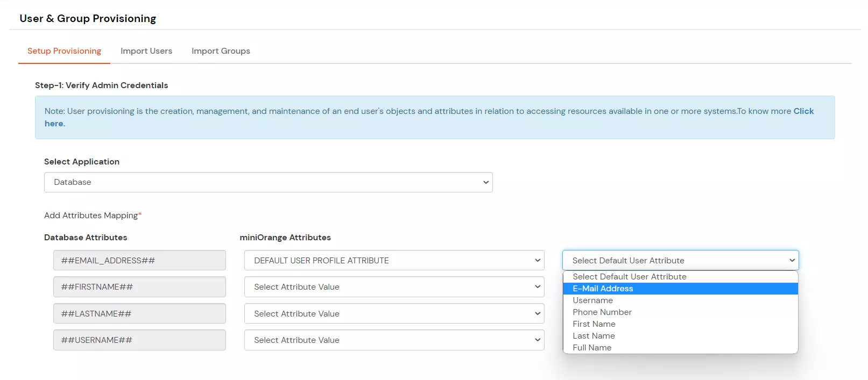Click the ##USERNAME## attribute field
Screen dimensions: 868x380
click(x=139, y=340)
